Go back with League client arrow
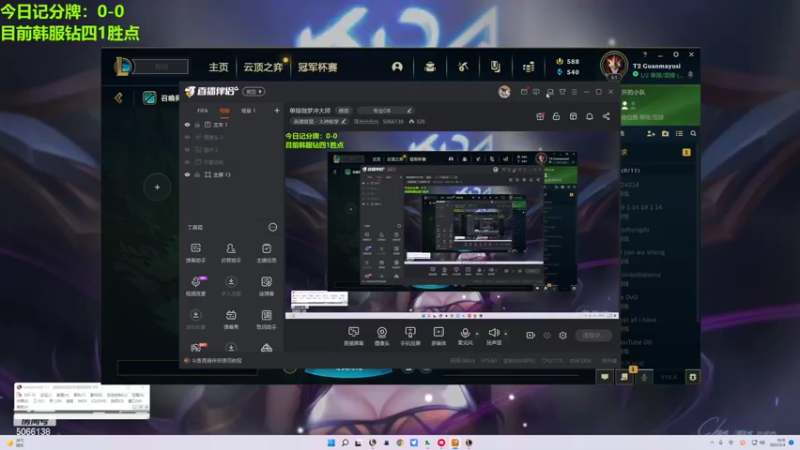800x450 pixels. (118, 97)
